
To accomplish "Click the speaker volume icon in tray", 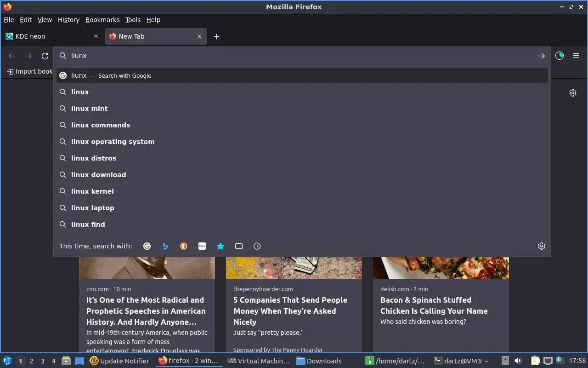I will click(x=518, y=361).
